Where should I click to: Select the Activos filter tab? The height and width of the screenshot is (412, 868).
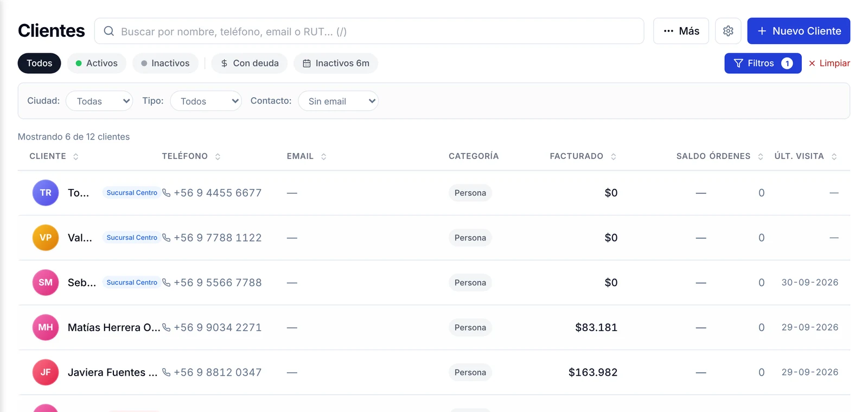point(97,63)
